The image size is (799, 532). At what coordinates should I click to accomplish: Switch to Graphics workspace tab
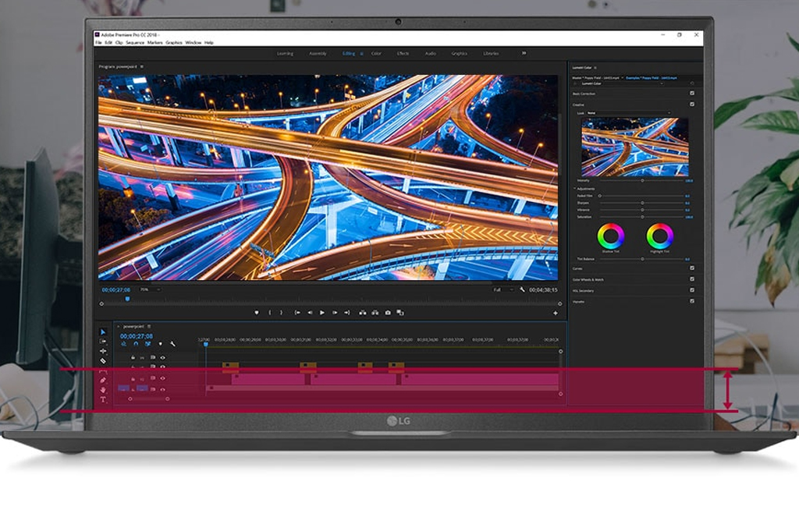click(459, 54)
